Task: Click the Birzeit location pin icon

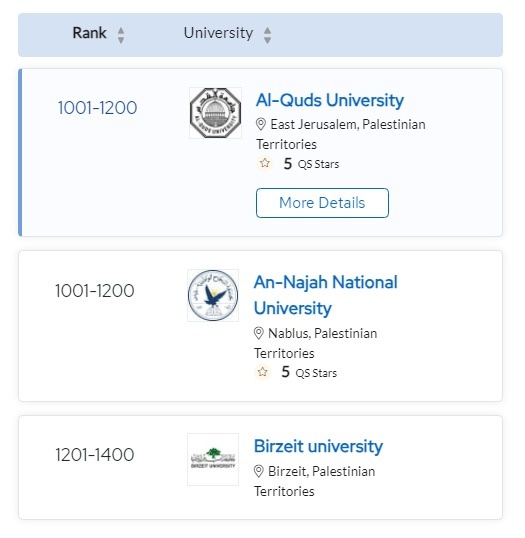Action: [258, 471]
